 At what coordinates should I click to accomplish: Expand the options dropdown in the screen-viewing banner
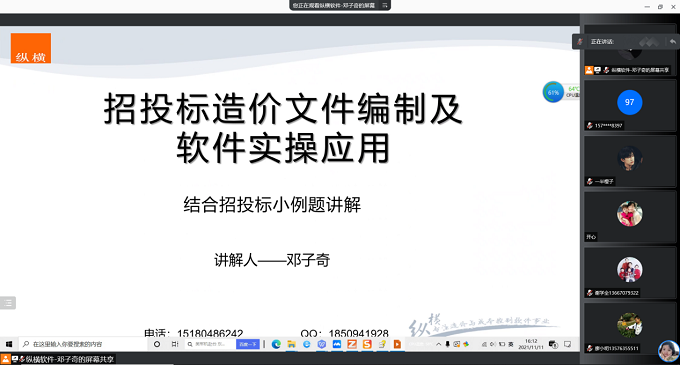(385, 5)
